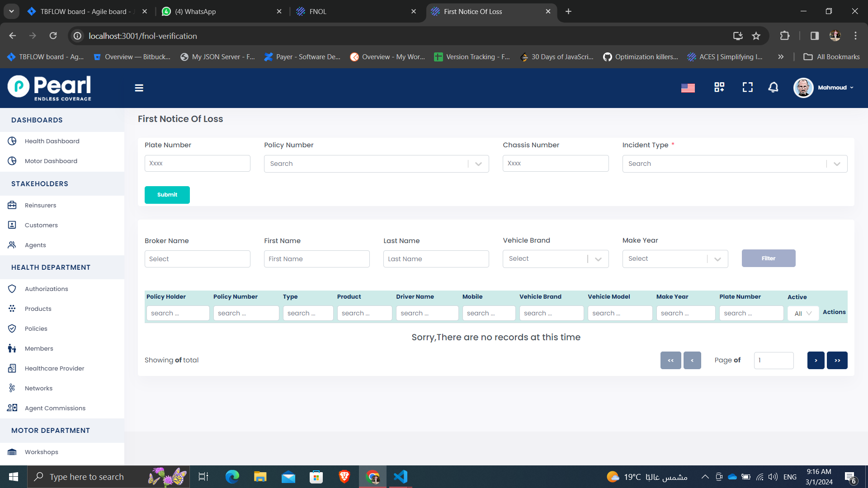Bookmark this page with star icon
The height and width of the screenshot is (488, 868).
(756, 36)
